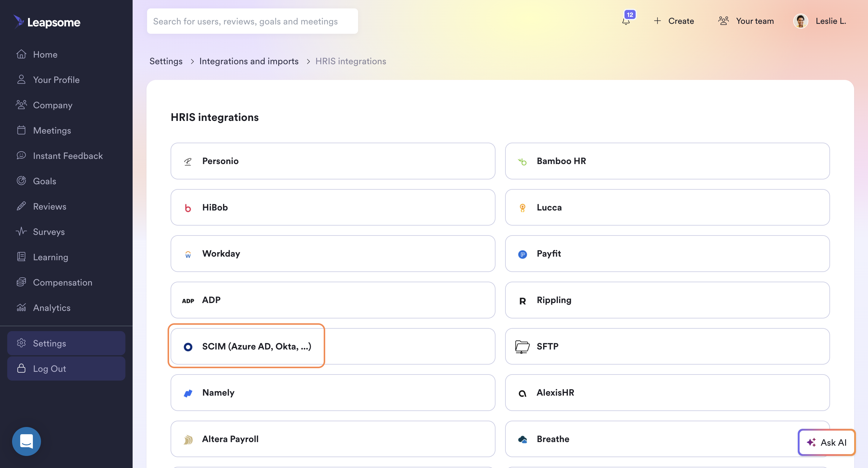
Task: Focus the search field
Action: coord(252,21)
